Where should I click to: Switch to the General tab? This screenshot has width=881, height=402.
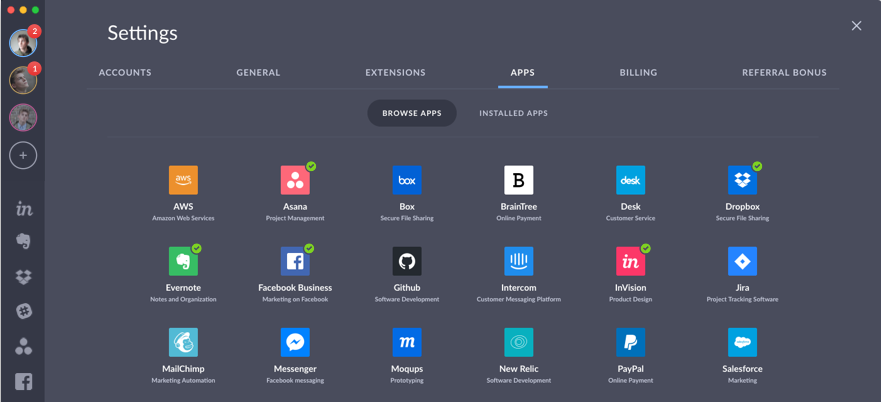(258, 73)
